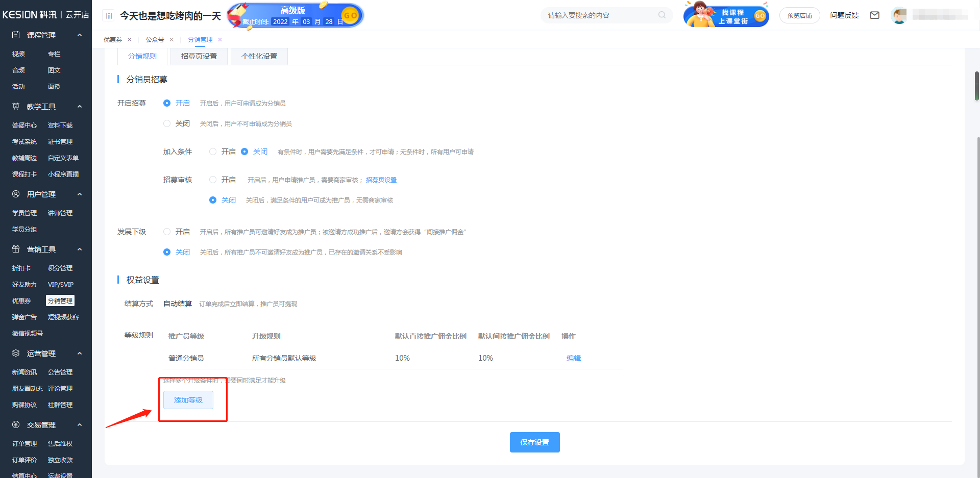Open 微信视频号 in the sidebar
Screen dimensions: 980x478
coord(28,334)
